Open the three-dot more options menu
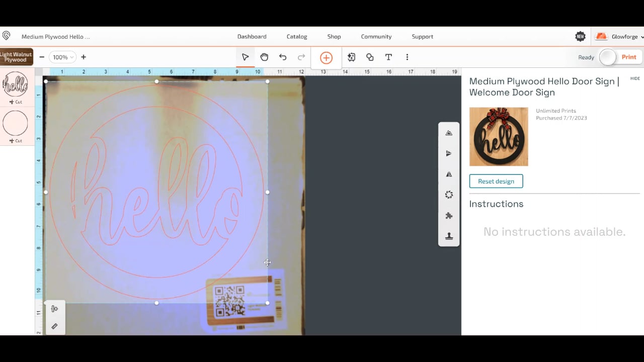The width and height of the screenshot is (644, 362). 407,57
